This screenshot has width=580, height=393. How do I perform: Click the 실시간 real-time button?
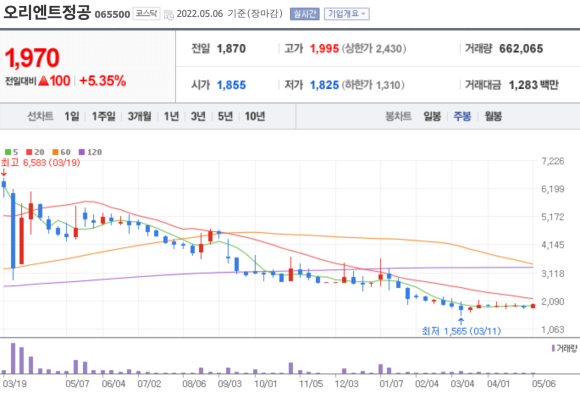[x=304, y=14]
